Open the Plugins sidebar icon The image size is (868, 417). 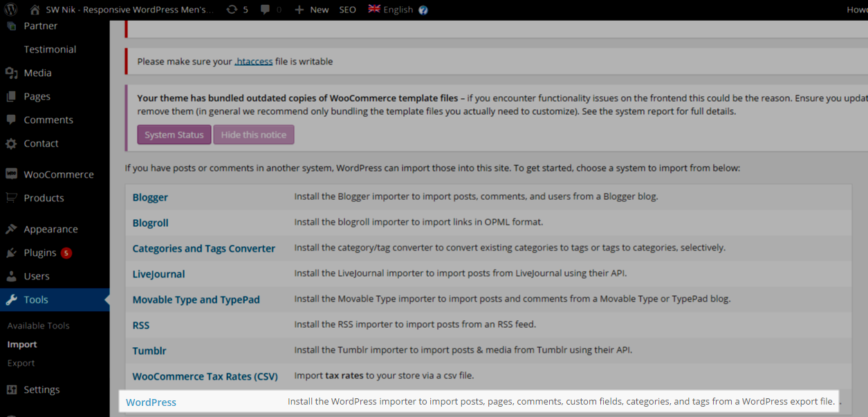tap(11, 252)
